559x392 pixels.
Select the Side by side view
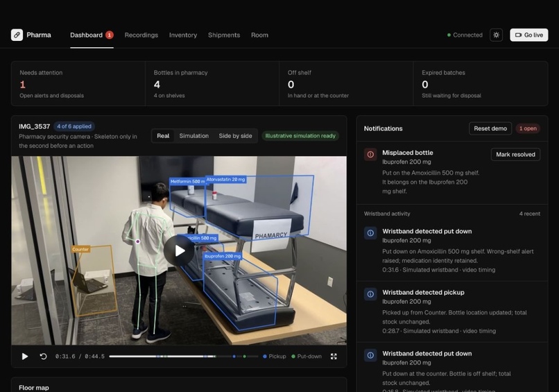point(235,136)
